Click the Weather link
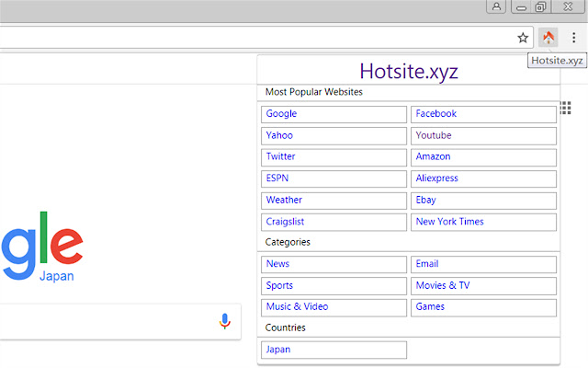This screenshot has width=588, height=368. pos(334,201)
